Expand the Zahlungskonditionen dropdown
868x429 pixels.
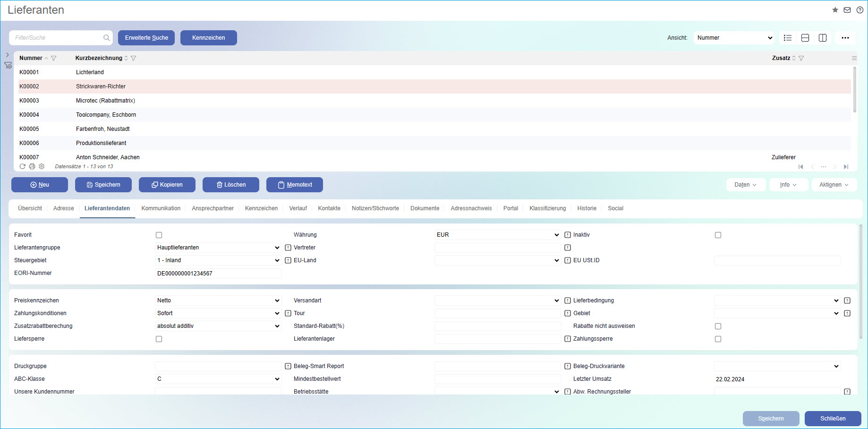pos(218,313)
